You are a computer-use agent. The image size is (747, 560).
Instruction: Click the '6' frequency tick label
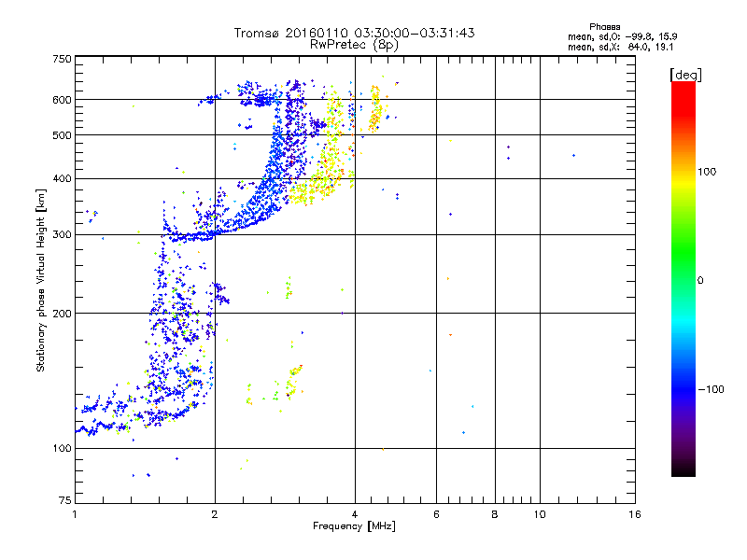436,514
